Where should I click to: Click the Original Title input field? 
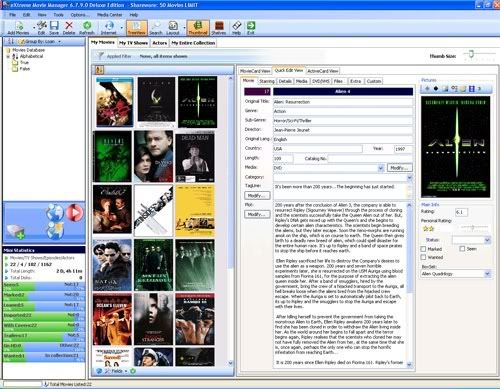tap(343, 102)
